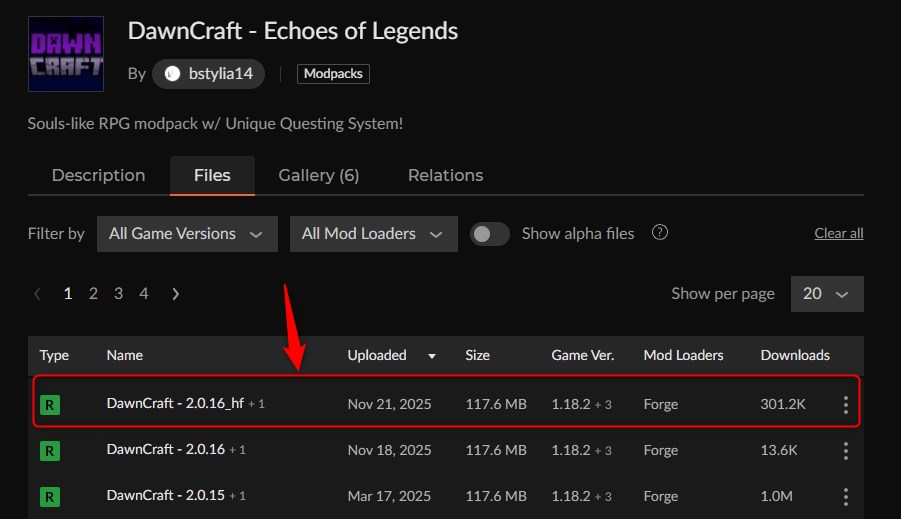The width and height of the screenshot is (901, 519).
Task: Open the DawnCraft modpack logo thumbnail
Action: 66,54
